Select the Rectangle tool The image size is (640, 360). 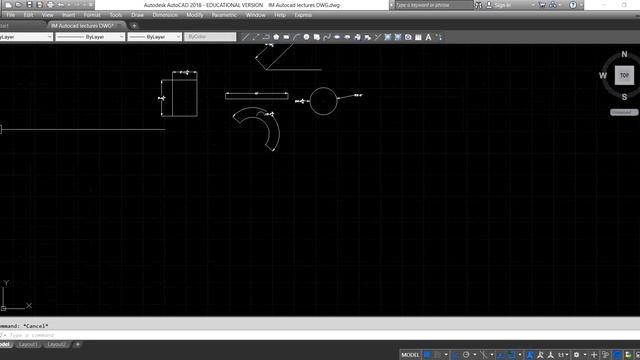(286, 37)
